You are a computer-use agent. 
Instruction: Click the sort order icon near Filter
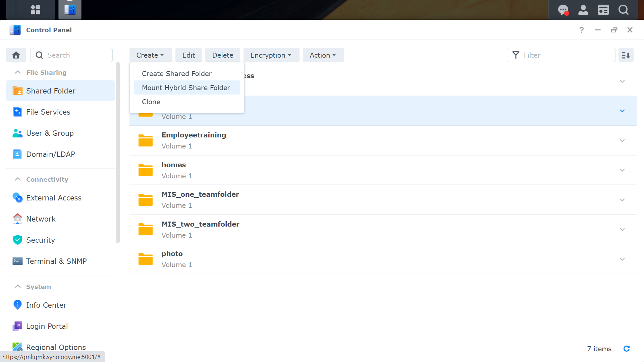tap(626, 55)
